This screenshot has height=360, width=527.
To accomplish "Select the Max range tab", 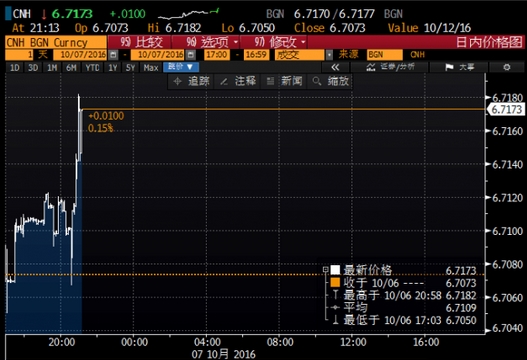I will [151, 68].
